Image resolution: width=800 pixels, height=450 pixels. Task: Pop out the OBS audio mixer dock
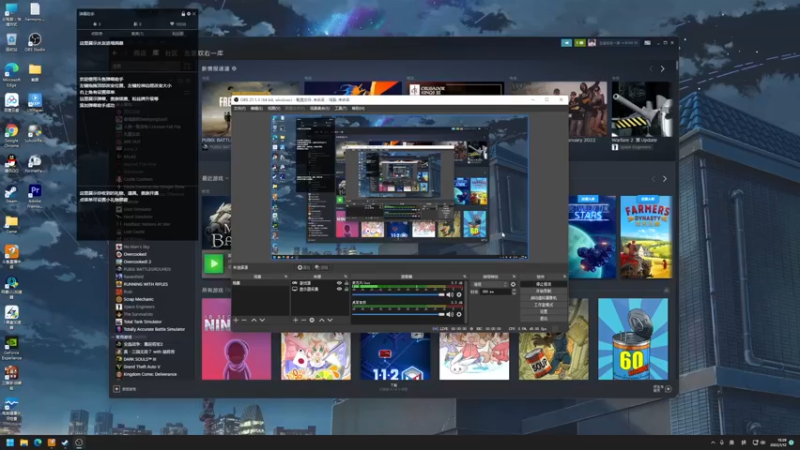pyautogui.click(x=464, y=277)
